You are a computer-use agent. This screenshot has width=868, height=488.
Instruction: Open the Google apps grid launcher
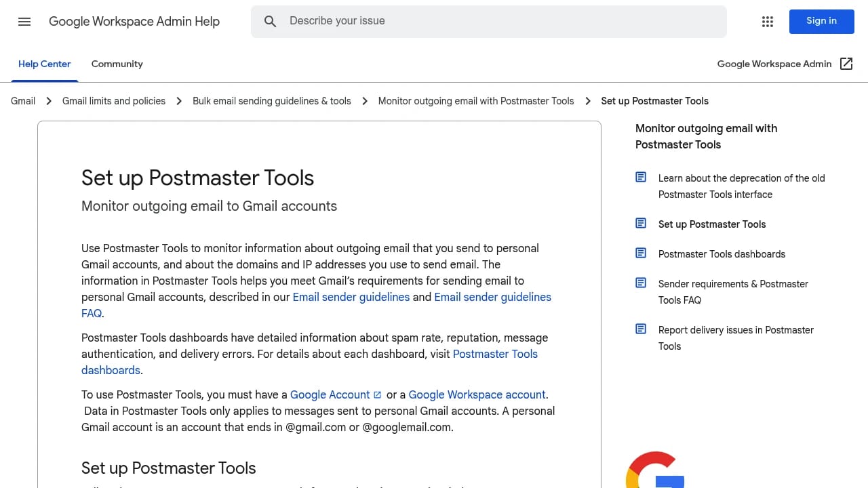click(767, 22)
